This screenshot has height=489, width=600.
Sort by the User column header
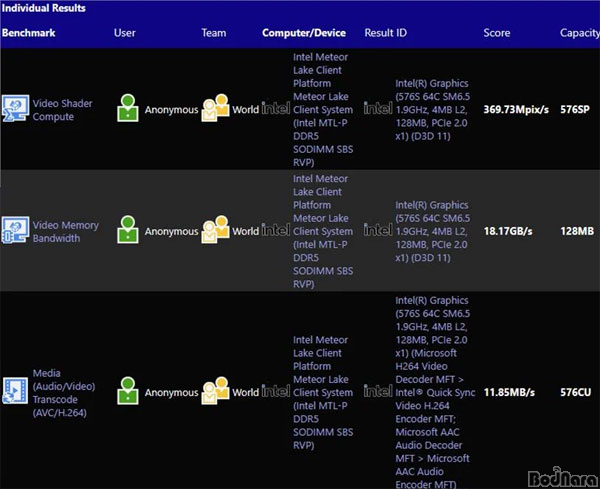[x=125, y=33]
